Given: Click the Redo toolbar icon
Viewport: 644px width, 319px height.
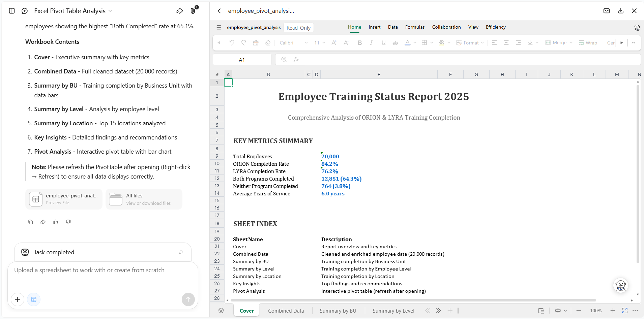Looking at the screenshot, I should point(244,43).
